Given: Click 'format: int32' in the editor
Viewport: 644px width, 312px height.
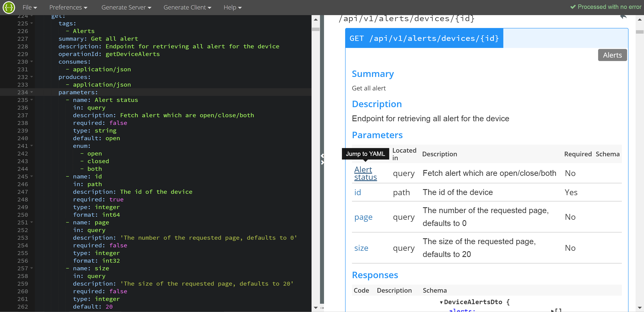Looking at the screenshot, I should pyautogui.click(x=96, y=261).
